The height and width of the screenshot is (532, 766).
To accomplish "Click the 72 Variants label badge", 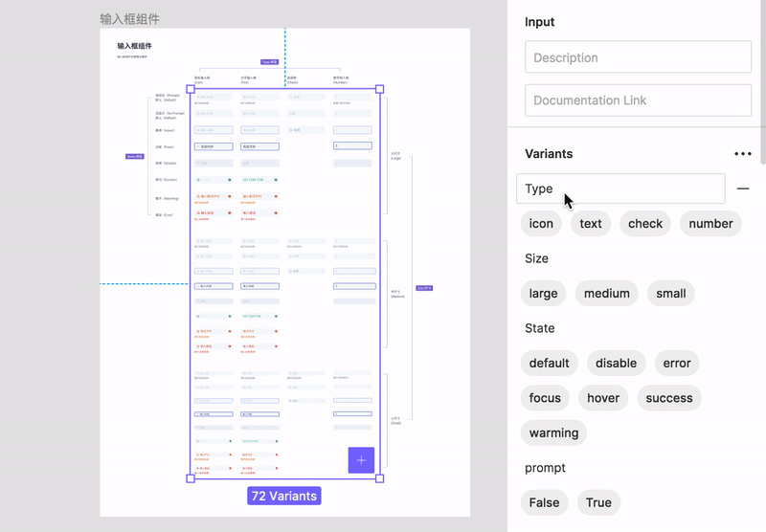I will (x=283, y=496).
